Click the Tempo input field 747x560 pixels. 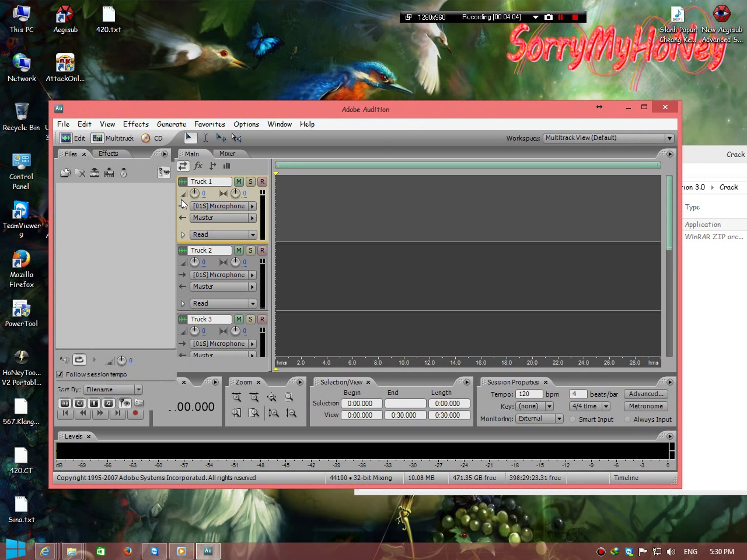point(529,394)
